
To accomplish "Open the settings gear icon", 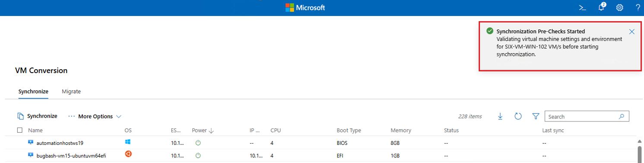I will coord(619,8).
